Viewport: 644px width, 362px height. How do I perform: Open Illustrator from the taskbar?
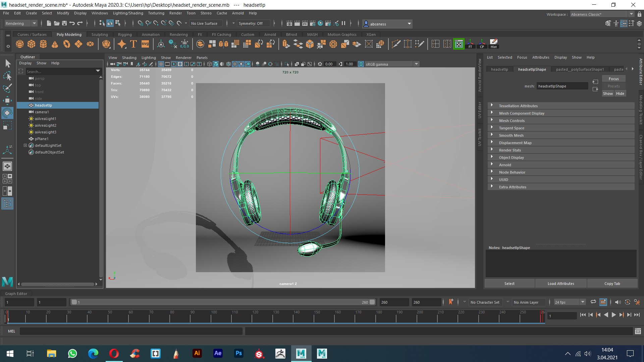click(x=197, y=353)
